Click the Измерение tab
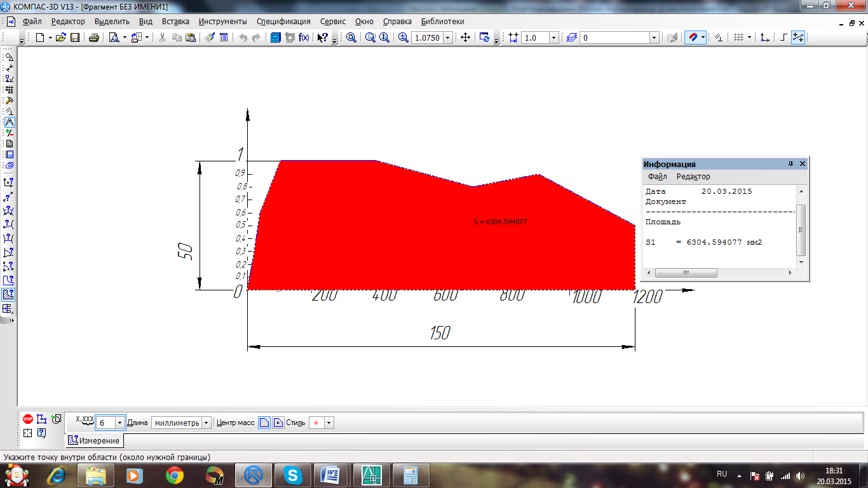868x488 pixels. tap(94, 440)
